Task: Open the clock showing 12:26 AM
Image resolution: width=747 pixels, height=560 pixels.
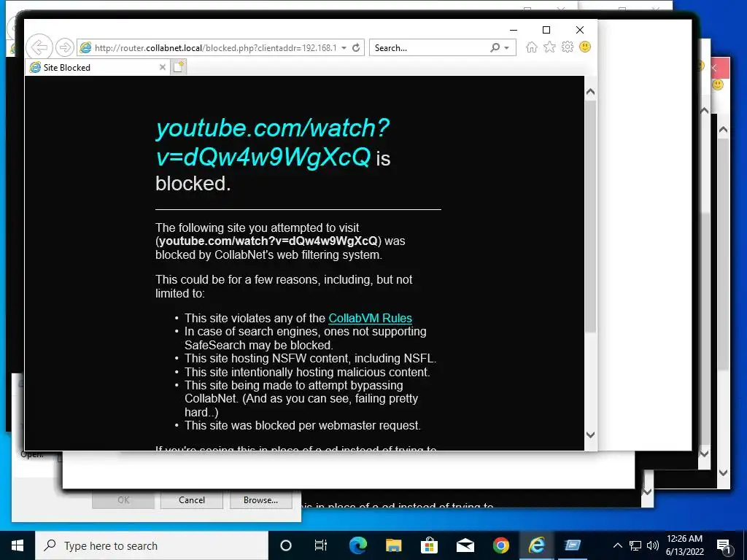Action: tap(684, 545)
